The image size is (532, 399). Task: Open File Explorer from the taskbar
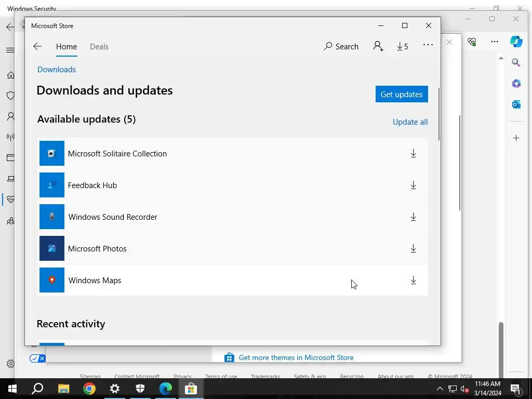tap(63, 389)
